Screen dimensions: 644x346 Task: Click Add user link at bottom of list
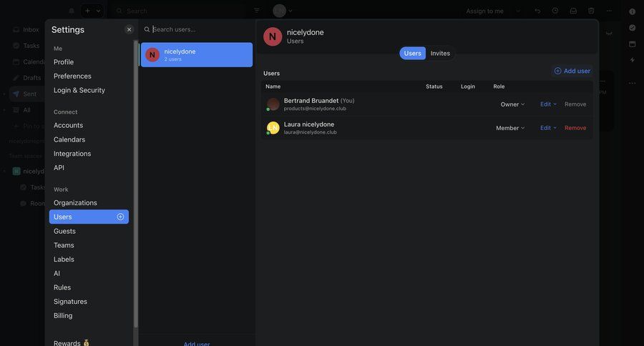tap(196, 344)
